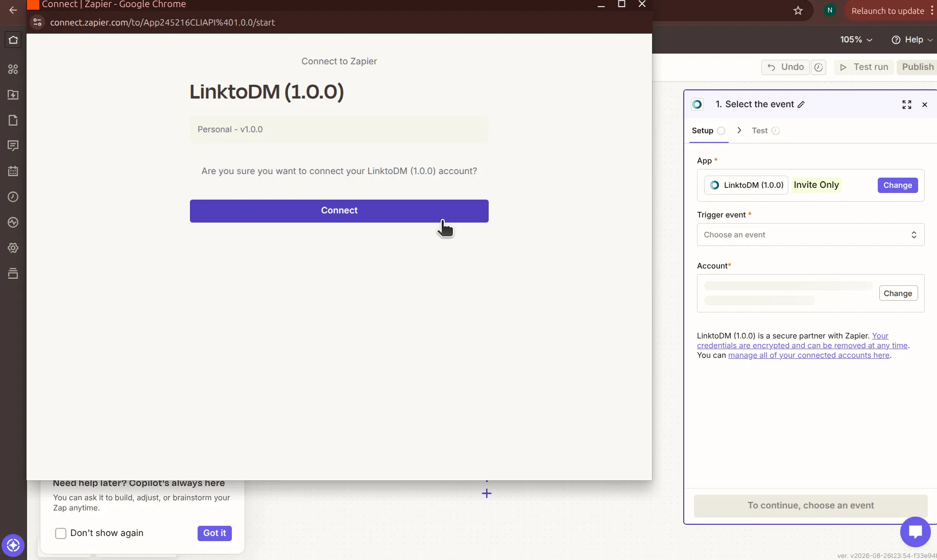Go back using the browser arrow
Viewport: 937px width, 560px height.
point(13,10)
